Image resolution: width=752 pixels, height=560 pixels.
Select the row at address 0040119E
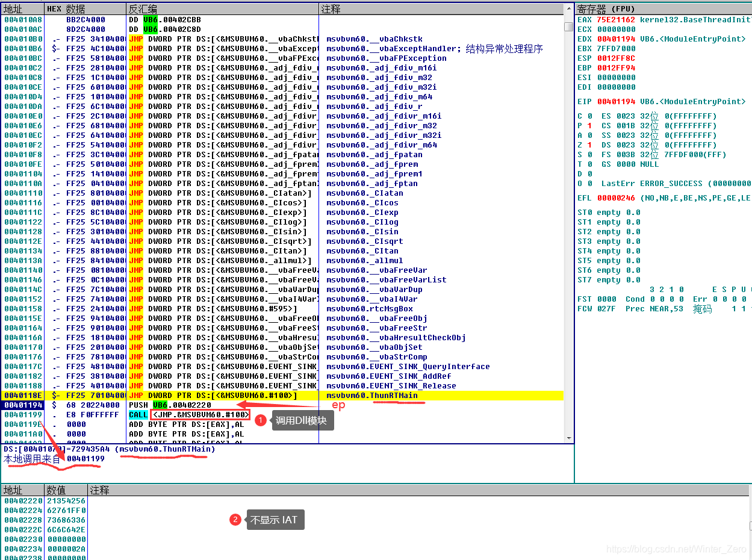point(282,425)
